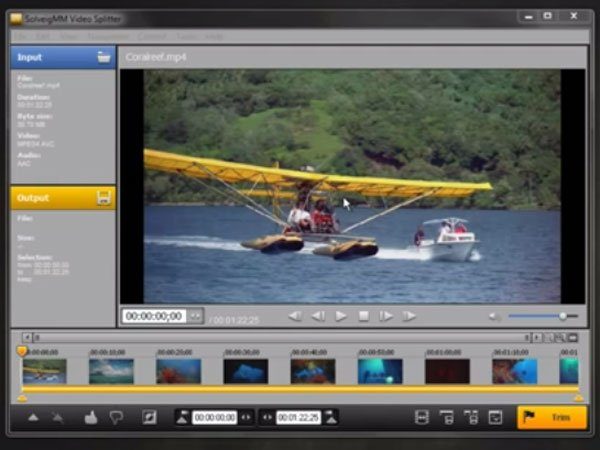
Task: Click arrows beside current time field
Action: tap(195, 316)
